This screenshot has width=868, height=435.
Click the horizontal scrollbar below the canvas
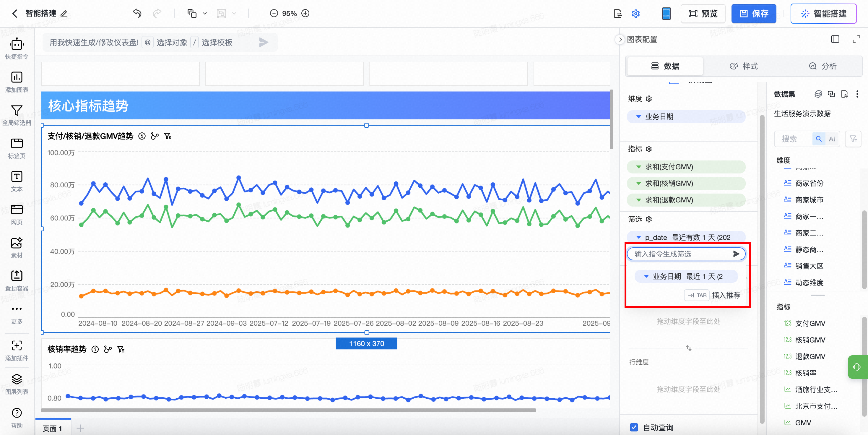[288, 410]
